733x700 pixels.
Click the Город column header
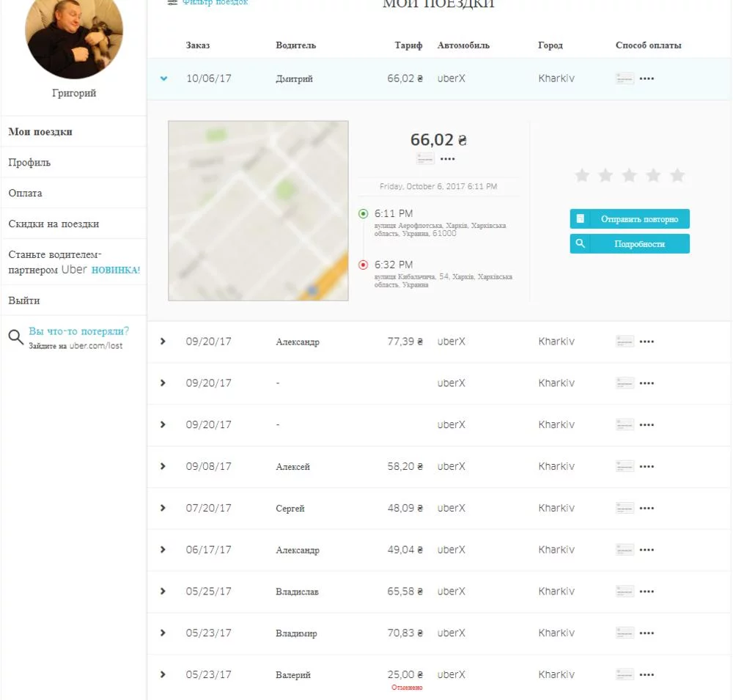[550, 45]
